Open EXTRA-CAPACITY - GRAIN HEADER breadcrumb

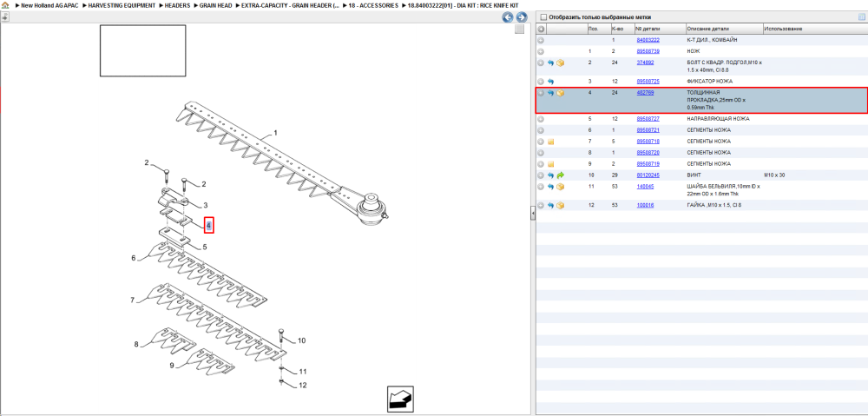point(290,5)
